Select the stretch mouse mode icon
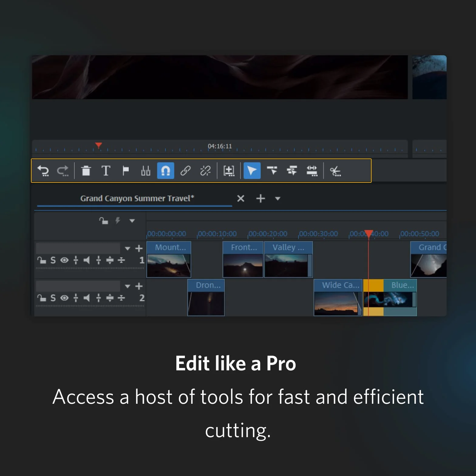The width and height of the screenshot is (476, 476). click(312, 171)
